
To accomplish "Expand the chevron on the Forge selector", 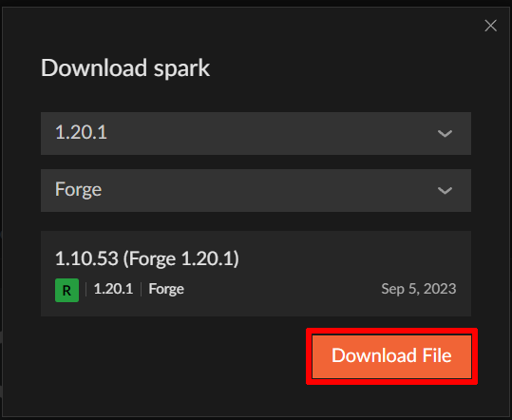I will click(x=445, y=190).
